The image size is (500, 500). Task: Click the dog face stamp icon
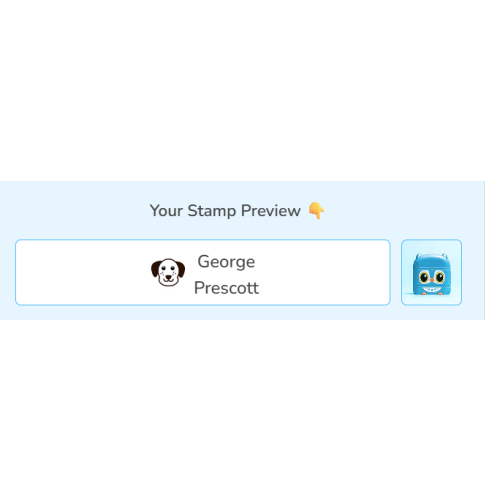point(168,272)
